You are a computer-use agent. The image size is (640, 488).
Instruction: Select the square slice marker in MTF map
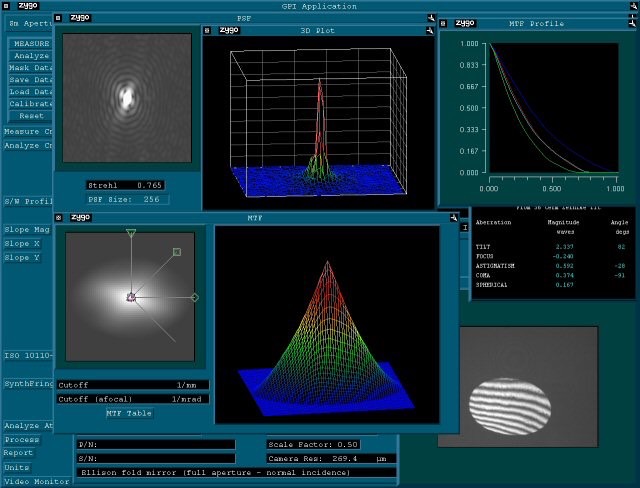[176, 252]
